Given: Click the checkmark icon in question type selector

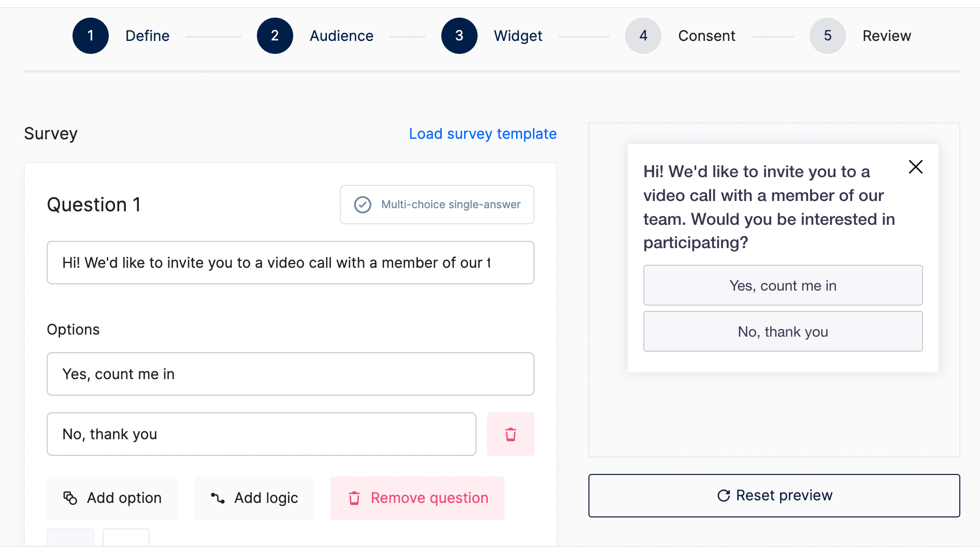Looking at the screenshot, I should [x=363, y=205].
